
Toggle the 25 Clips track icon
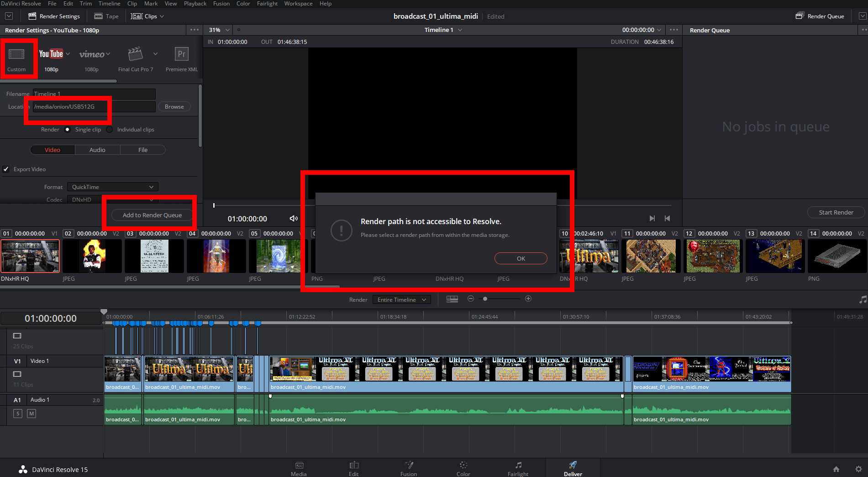[17, 335]
